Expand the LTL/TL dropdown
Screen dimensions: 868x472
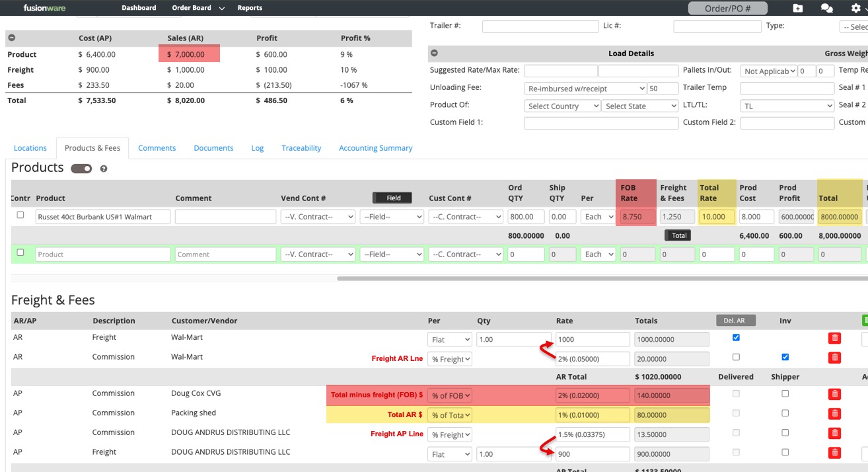tap(787, 106)
